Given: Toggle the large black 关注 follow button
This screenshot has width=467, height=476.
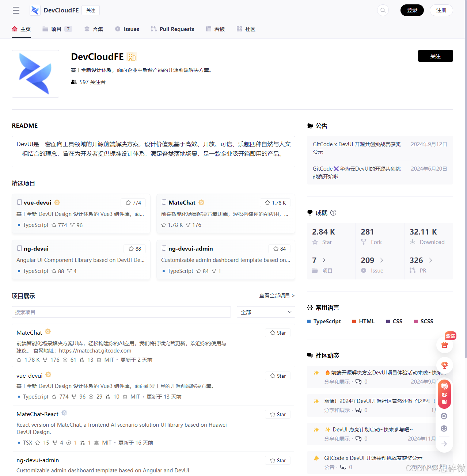Looking at the screenshot, I should click(x=436, y=56).
